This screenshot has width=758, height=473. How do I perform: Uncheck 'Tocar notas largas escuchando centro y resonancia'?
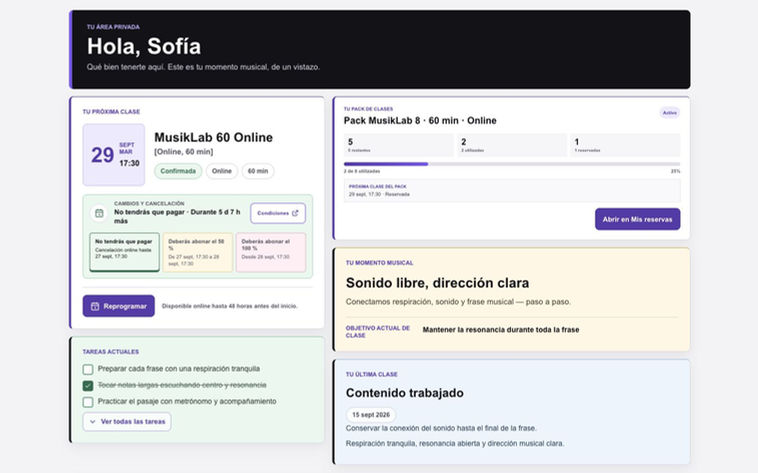point(88,385)
